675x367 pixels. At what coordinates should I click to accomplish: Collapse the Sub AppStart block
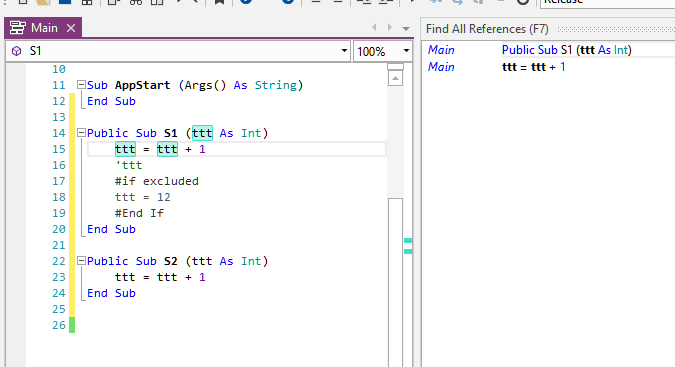pyautogui.click(x=81, y=85)
